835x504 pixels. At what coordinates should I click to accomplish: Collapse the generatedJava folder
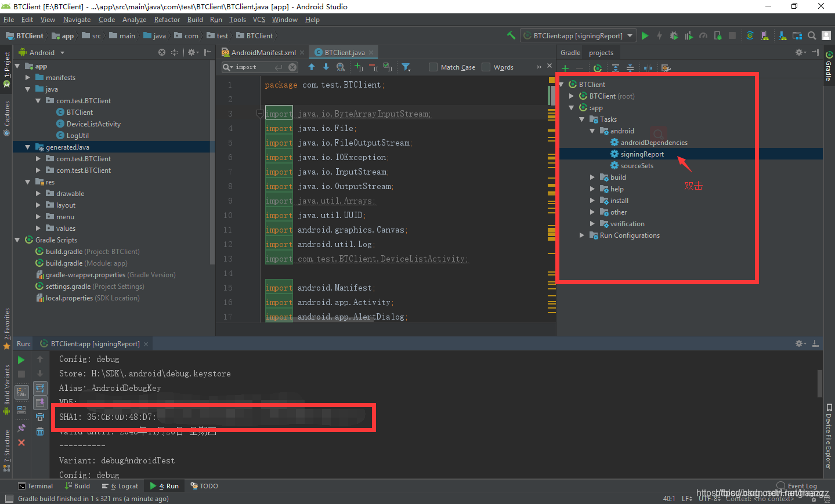click(x=27, y=147)
